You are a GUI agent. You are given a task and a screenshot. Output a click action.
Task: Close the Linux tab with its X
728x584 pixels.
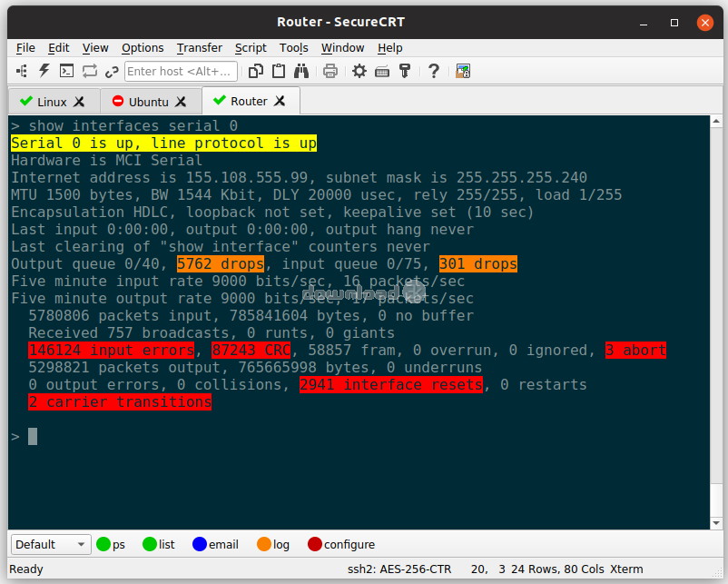79,102
